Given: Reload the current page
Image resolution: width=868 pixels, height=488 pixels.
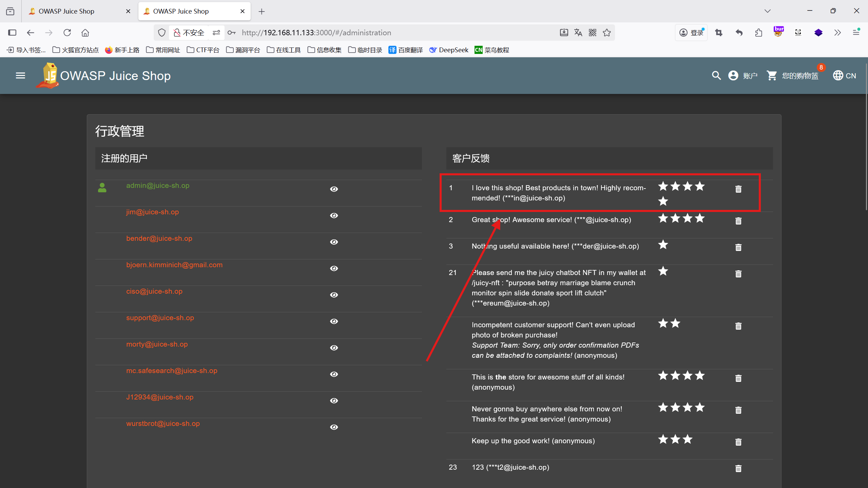Looking at the screenshot, I should [x=67, y=33].
